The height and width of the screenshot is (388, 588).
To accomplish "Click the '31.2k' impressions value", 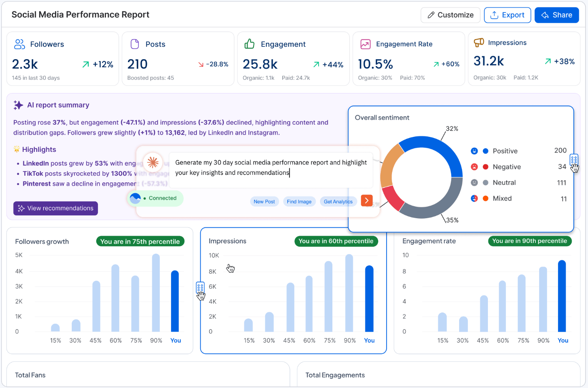I will tap(489, 61).
